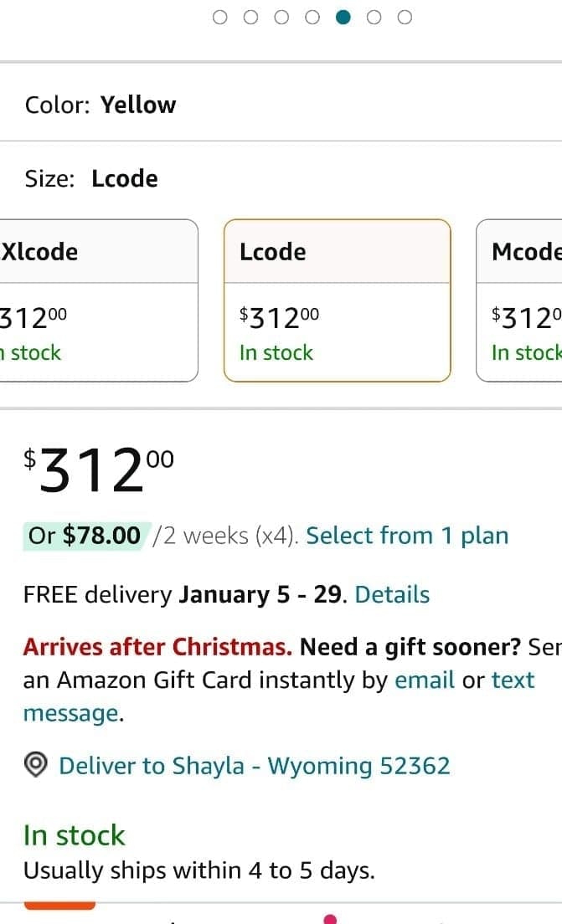Change delivery address for Shayla - Wyoming
The width and height of the screenshot is (562, 924).
tap(254, 766)
